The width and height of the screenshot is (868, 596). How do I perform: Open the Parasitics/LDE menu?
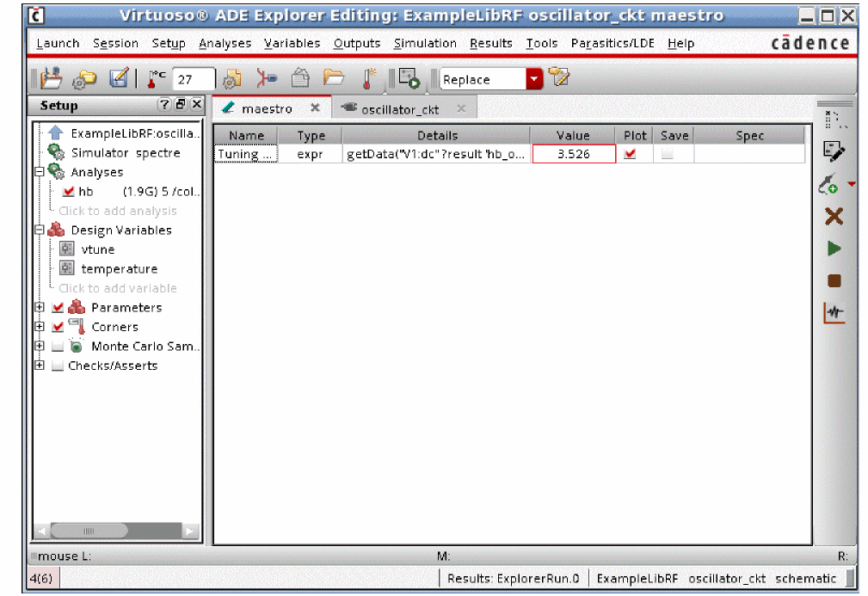click(x=613, y=43)
